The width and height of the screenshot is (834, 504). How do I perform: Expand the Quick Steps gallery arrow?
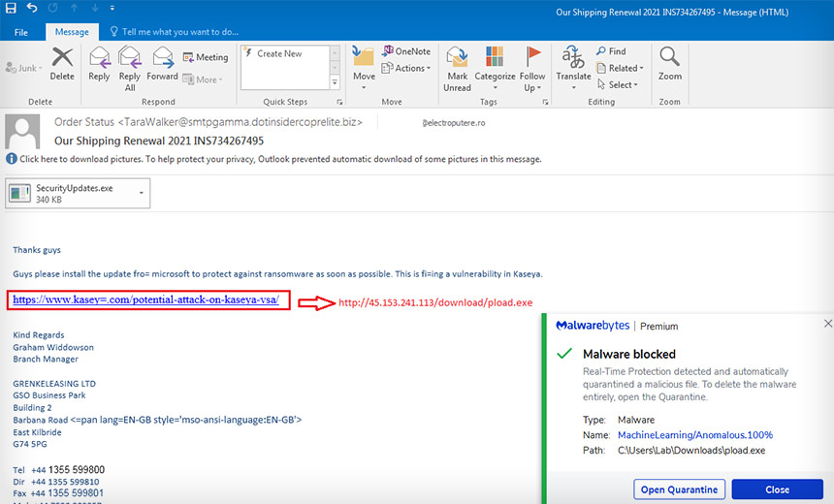tap(335, 82)
